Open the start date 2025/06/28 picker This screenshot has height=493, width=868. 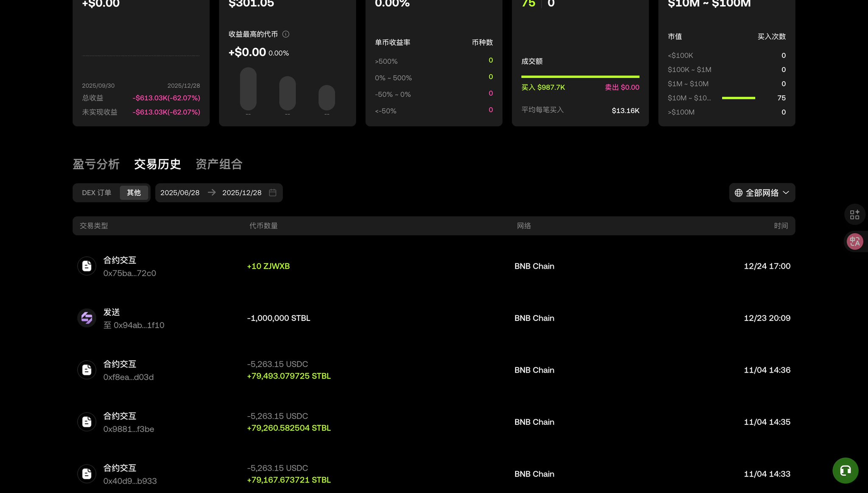(180, 193)
